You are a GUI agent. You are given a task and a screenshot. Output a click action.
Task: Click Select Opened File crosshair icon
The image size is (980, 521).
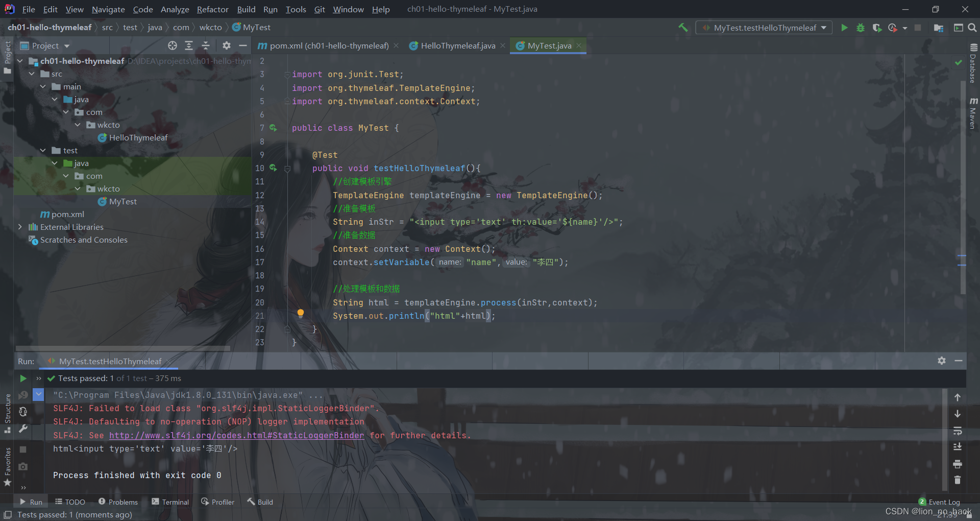tap(173, 45)
